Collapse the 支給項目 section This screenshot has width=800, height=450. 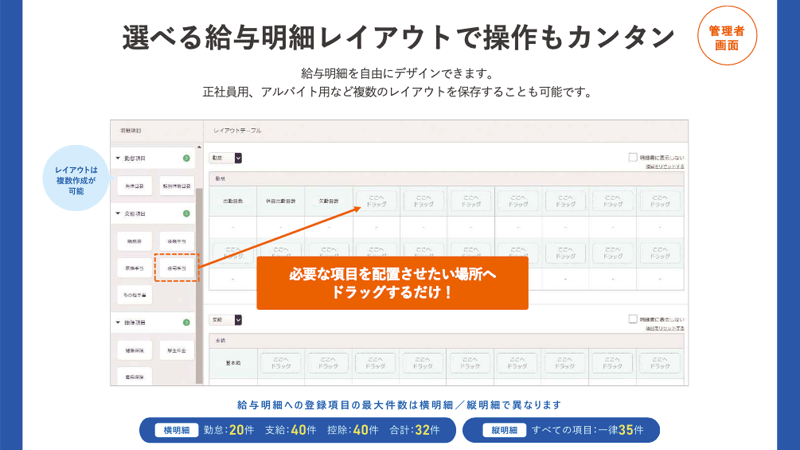(118, 214)
